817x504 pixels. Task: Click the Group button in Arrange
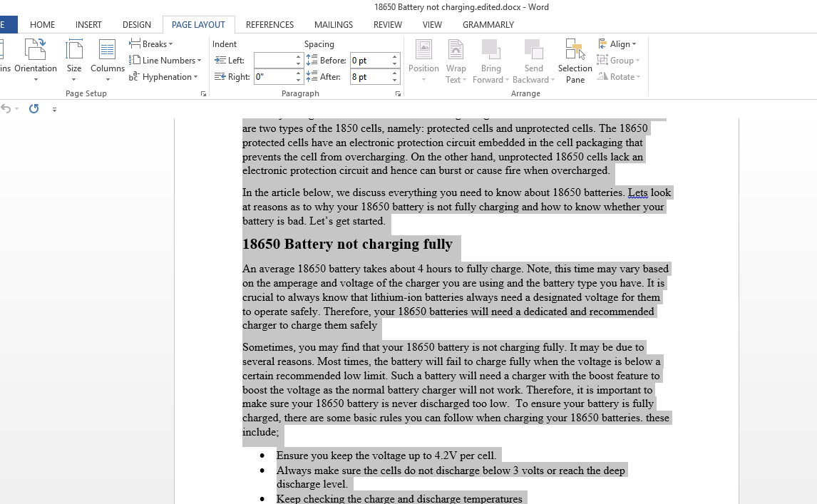tap(618, 60)
